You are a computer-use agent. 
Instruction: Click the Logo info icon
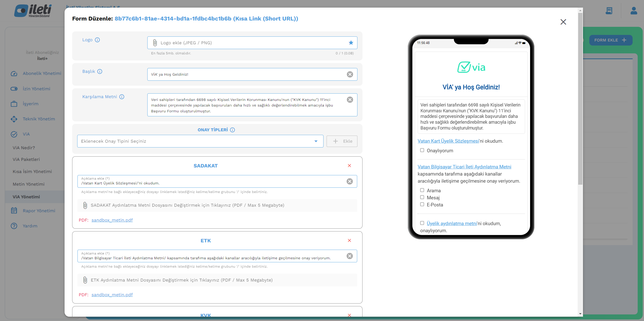point(97,40)
